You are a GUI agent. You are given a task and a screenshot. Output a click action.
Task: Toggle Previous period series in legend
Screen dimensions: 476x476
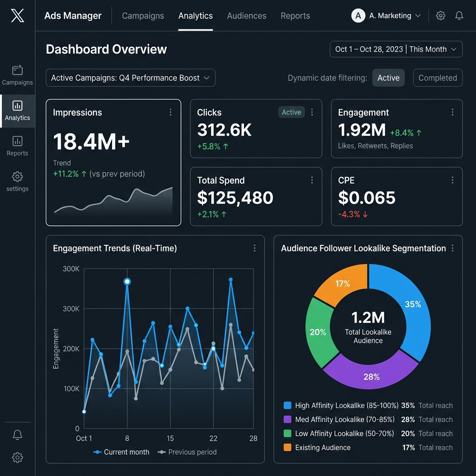tap(187, 452)
